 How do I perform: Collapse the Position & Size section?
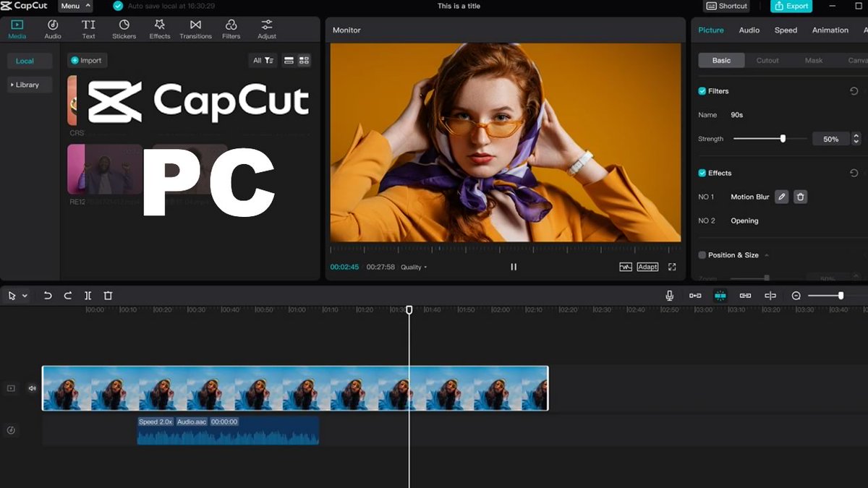(x=767, y=255)
